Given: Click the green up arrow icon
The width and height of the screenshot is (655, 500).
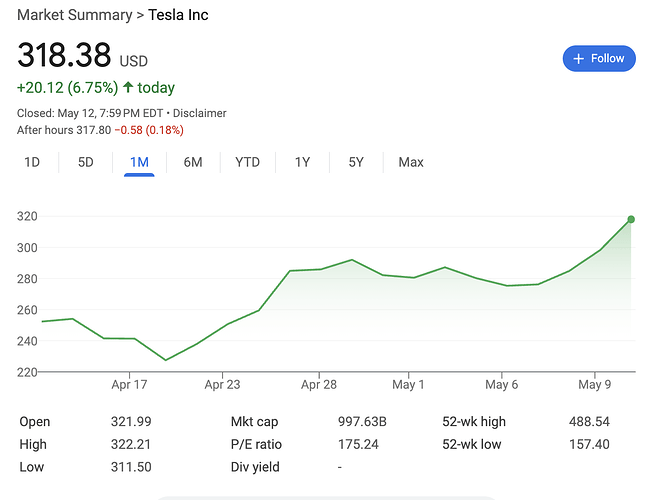Looking at the screenshot, I should (x=128, y=88).
